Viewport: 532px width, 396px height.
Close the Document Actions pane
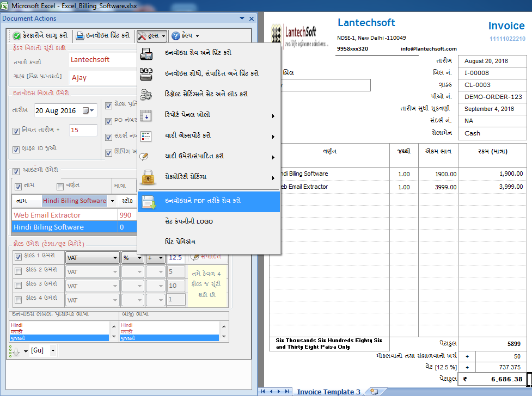(x=252, y=18)
